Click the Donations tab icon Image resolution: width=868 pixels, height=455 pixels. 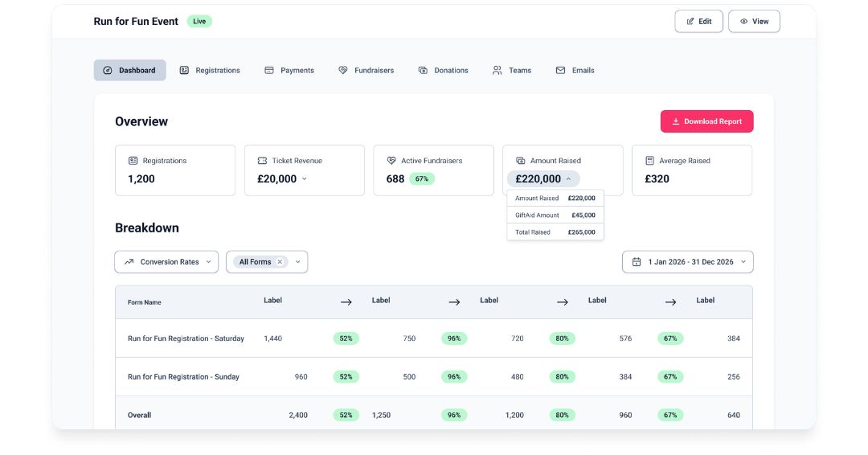(x=423, y=70)
